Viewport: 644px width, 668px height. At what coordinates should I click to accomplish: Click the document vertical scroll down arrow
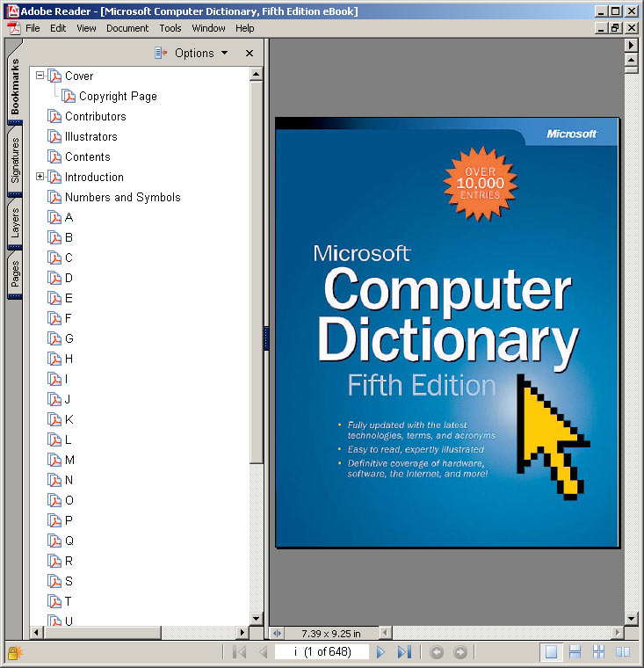click(631, 618)
